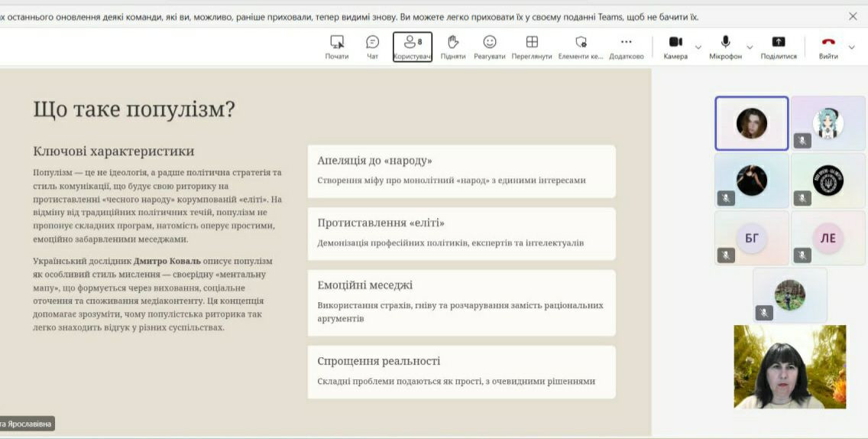Viewport: 868px width, 439px height.
Task: Click the Емоційні меседжі card
Action: coord(462,303)
